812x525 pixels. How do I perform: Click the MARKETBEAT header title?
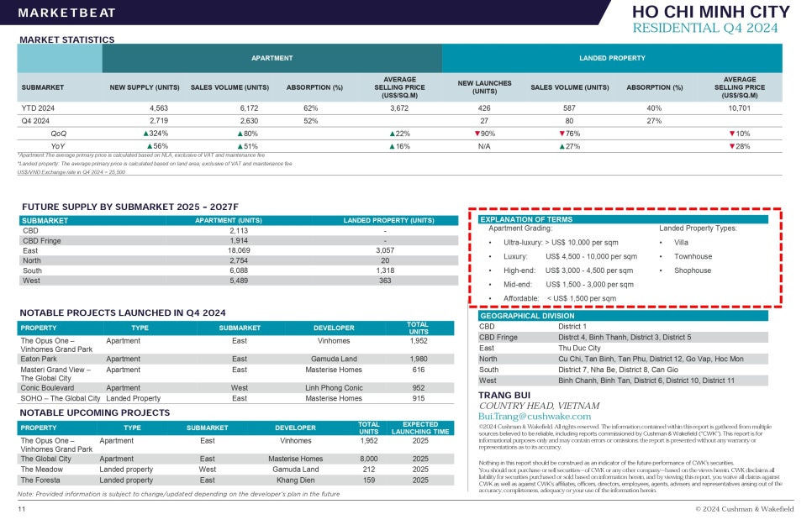(x=66, y=13)
